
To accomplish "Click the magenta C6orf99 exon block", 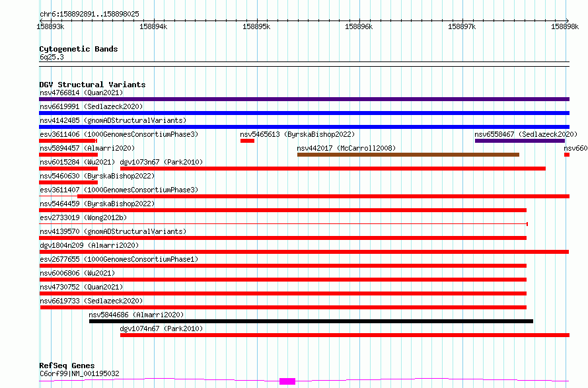I will coord(287,381).
